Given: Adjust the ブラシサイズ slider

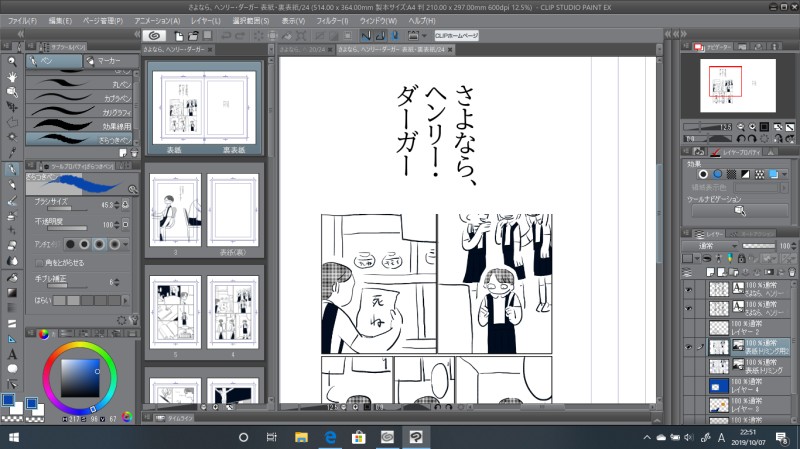Looking at the screenshot, I should [x=67, y=209].
